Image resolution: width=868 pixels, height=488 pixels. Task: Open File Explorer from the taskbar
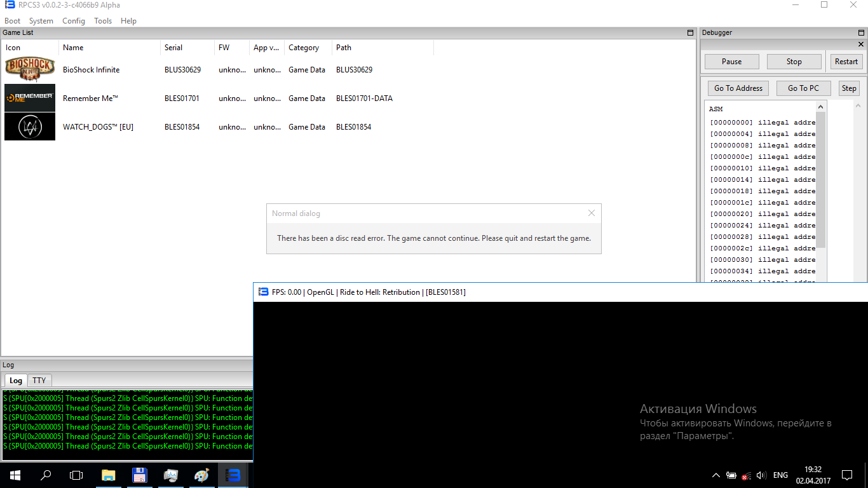(x=109, y=475)
